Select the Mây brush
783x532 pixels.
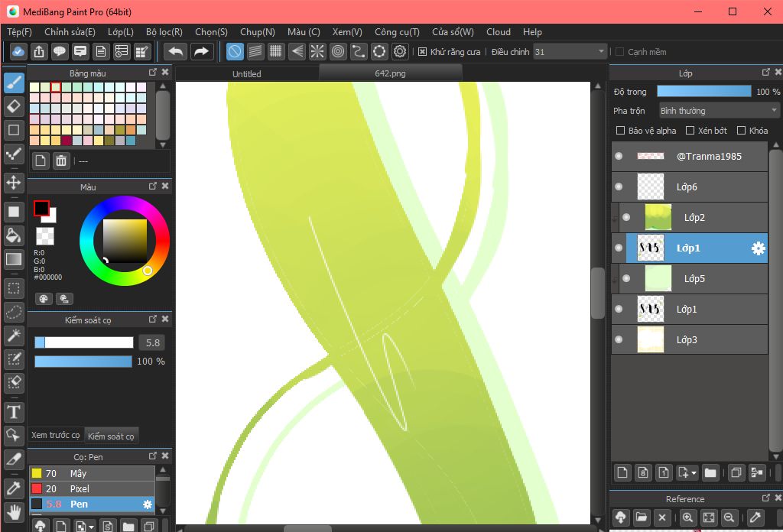92,473
